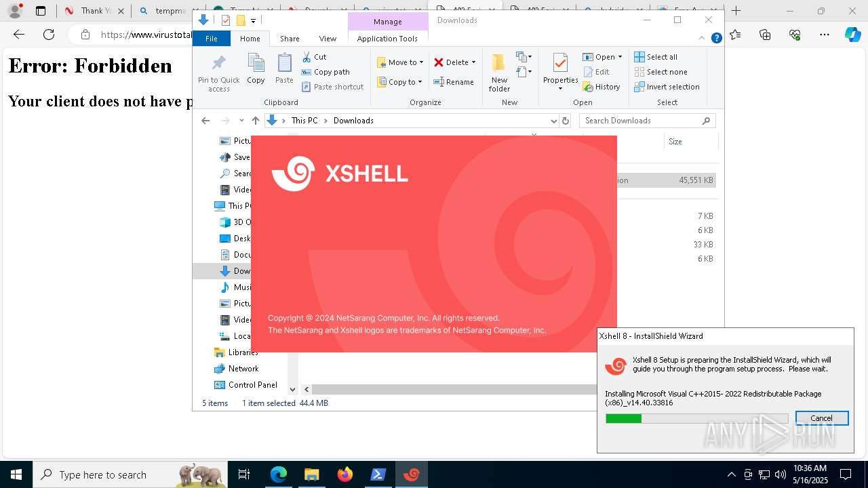
Task: Open the Application Tools tab
Action: click(x=387, y=39)
